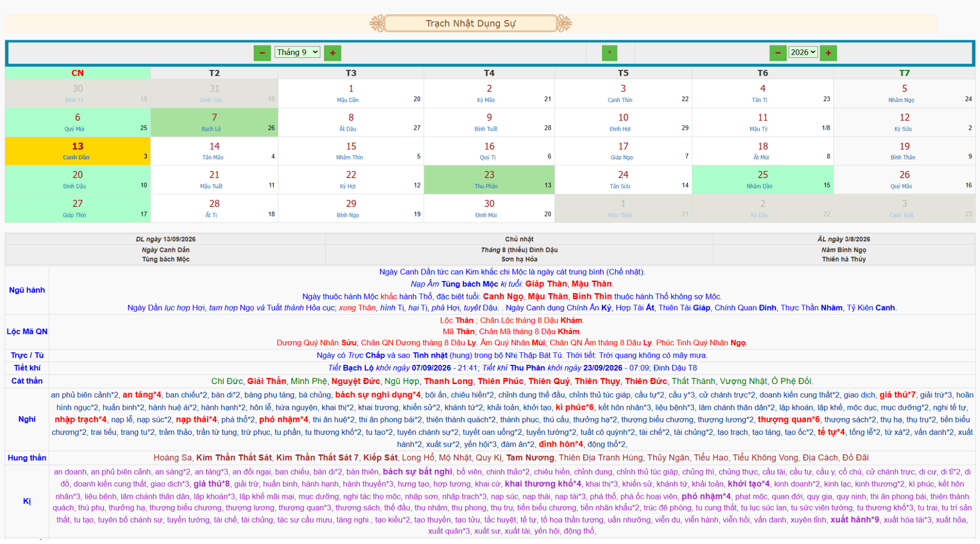980x544 pixels.
Task: Go to previous month with minus button
Action: [x=262, y=53]
